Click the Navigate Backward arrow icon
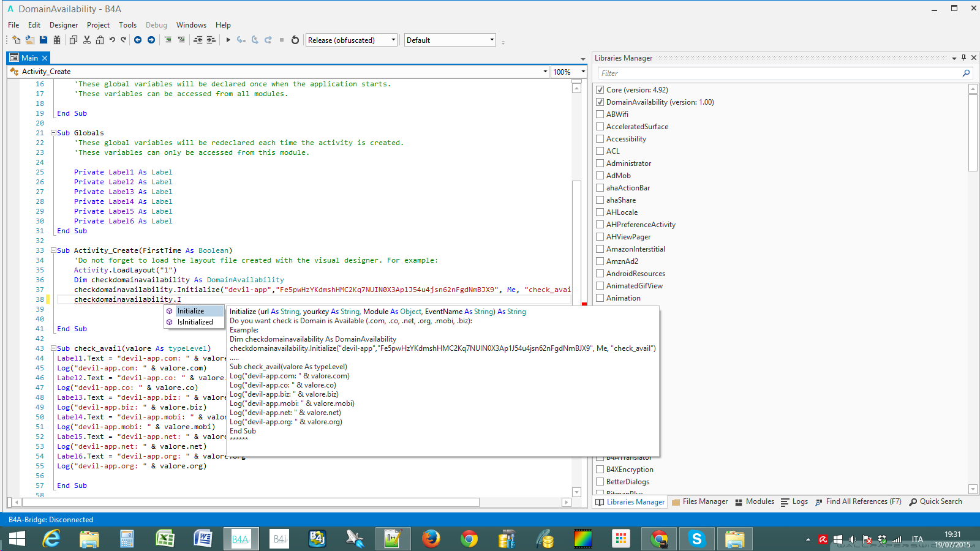 [138, 40]
